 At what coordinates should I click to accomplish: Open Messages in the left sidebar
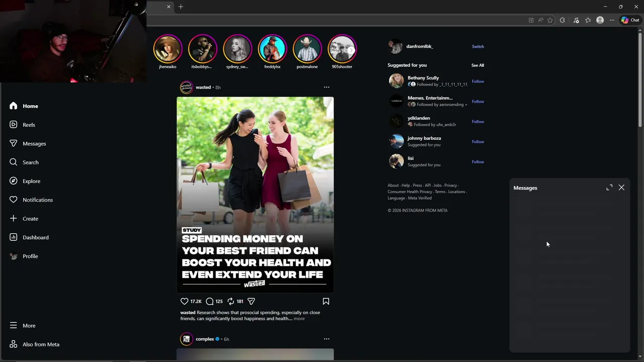(x=28, y=144)
